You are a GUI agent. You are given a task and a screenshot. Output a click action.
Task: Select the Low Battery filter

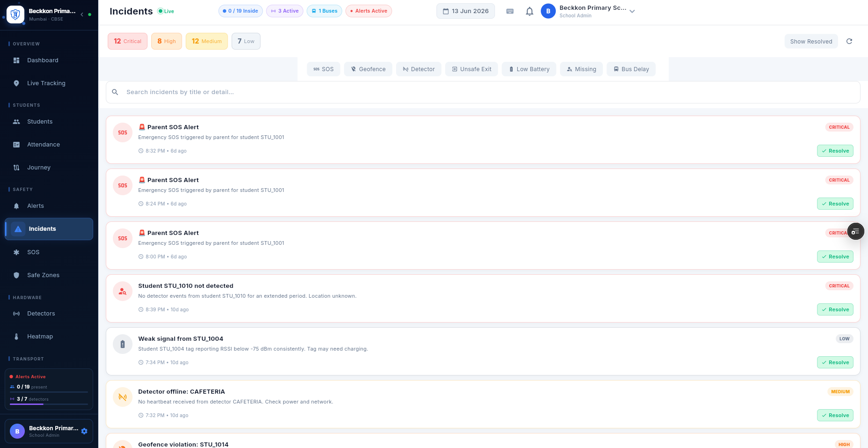(x=529, y=69)
